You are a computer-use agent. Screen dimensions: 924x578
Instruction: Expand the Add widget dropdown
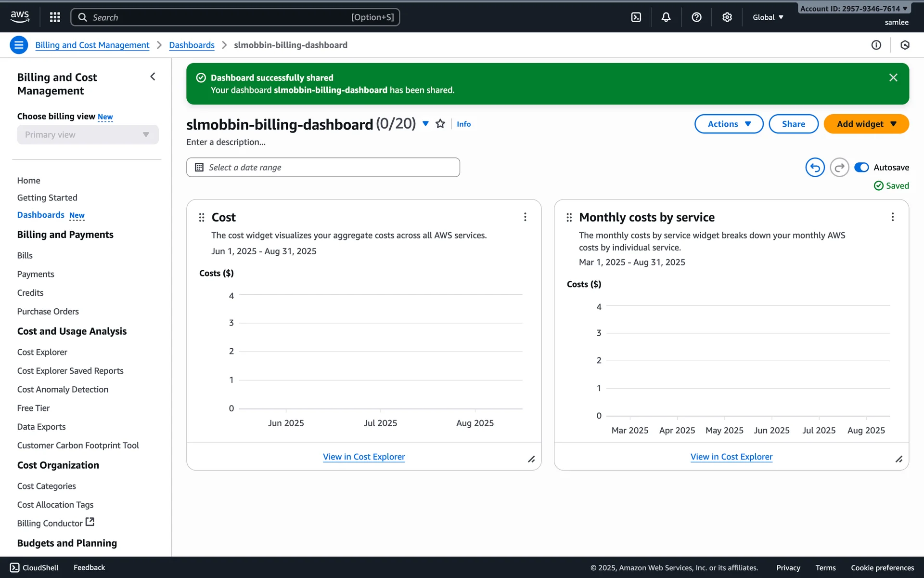tap(866, 124)
